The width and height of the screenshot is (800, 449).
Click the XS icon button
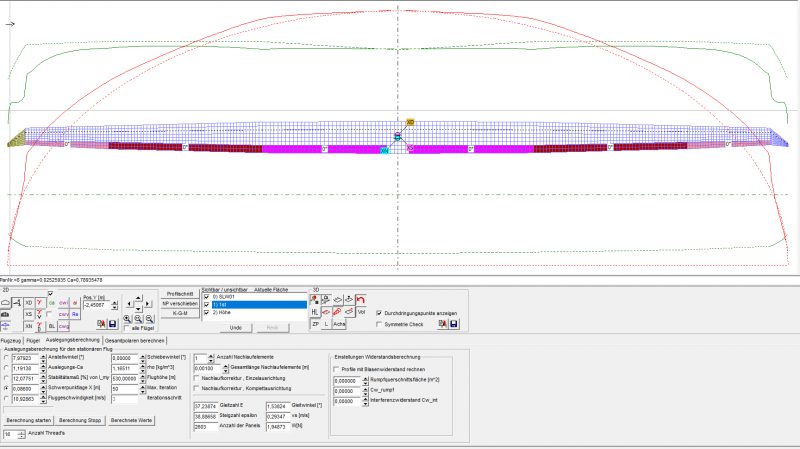pyautogui.click(x=28, y=314)
